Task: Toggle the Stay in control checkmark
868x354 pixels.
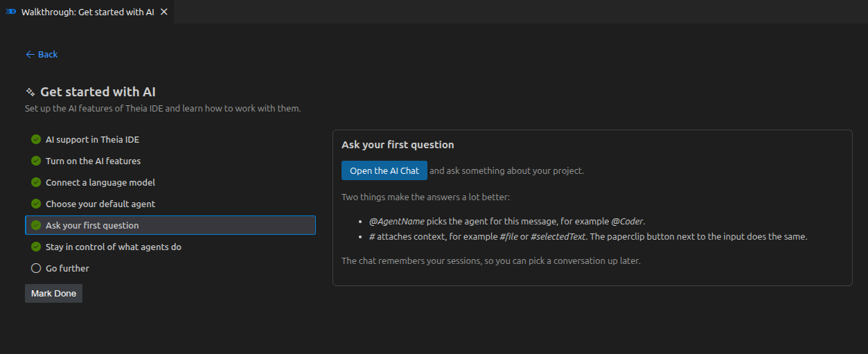Action: tap(36, 247)
